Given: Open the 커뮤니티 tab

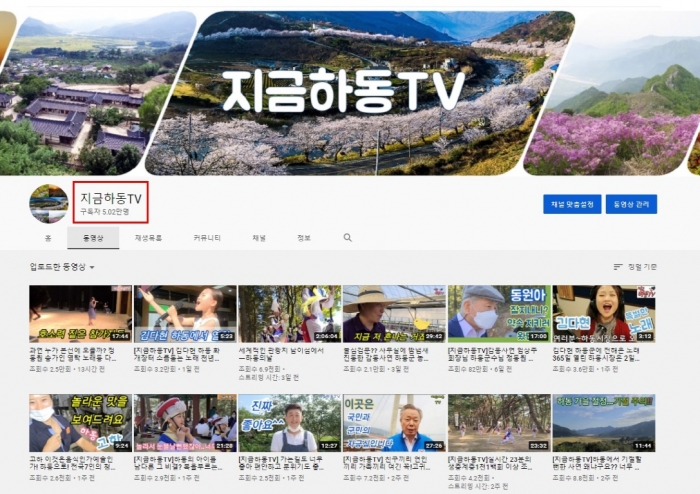Looking at the screenshot, I should tap(207, 238).
